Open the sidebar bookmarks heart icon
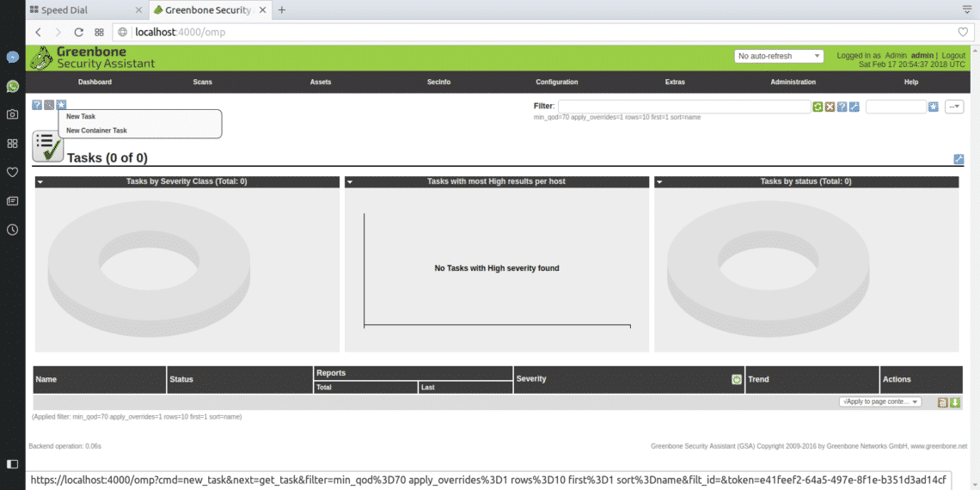This screenshot has height=490, width=980. coord(12,172)
